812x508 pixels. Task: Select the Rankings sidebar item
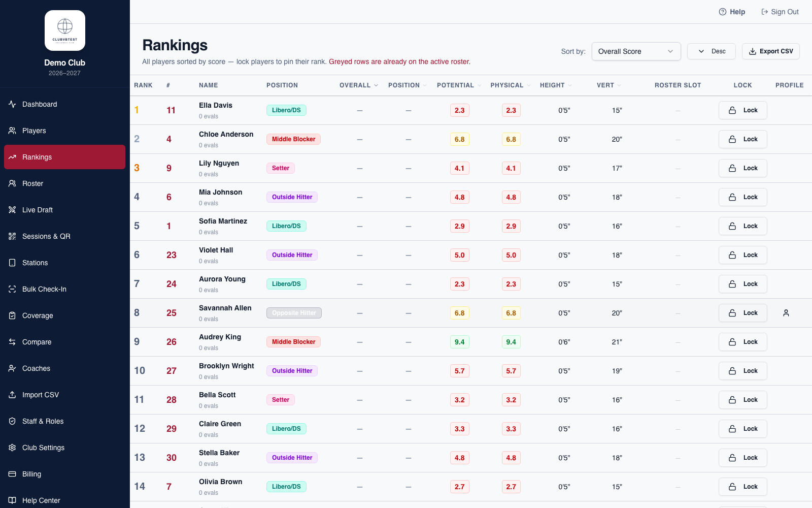[x=64, y=157]
